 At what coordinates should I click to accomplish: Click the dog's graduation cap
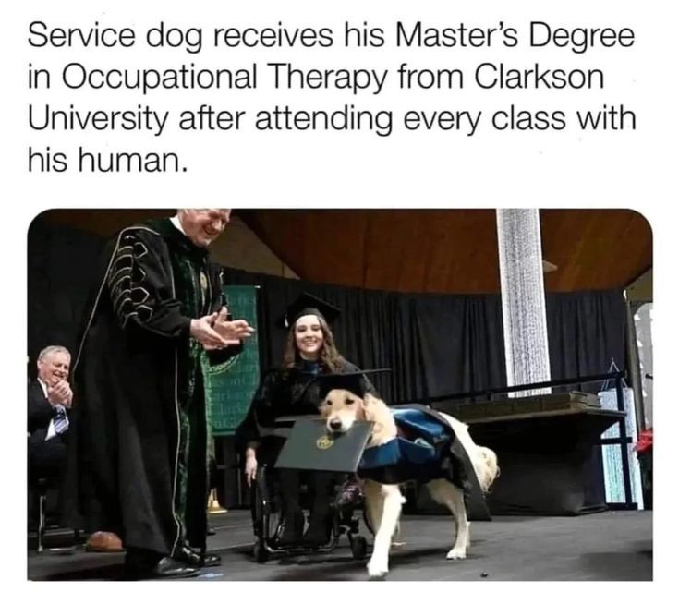click(x=352, y=381)
